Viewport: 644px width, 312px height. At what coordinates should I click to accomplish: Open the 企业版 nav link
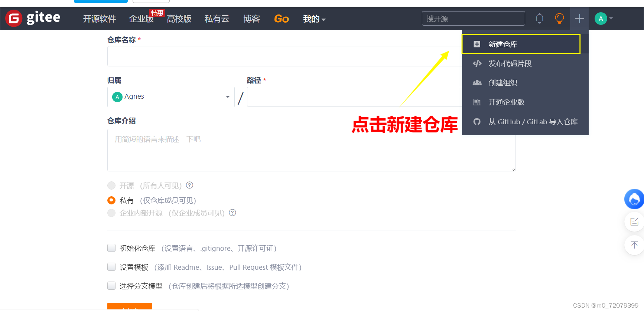pos(141,19)
